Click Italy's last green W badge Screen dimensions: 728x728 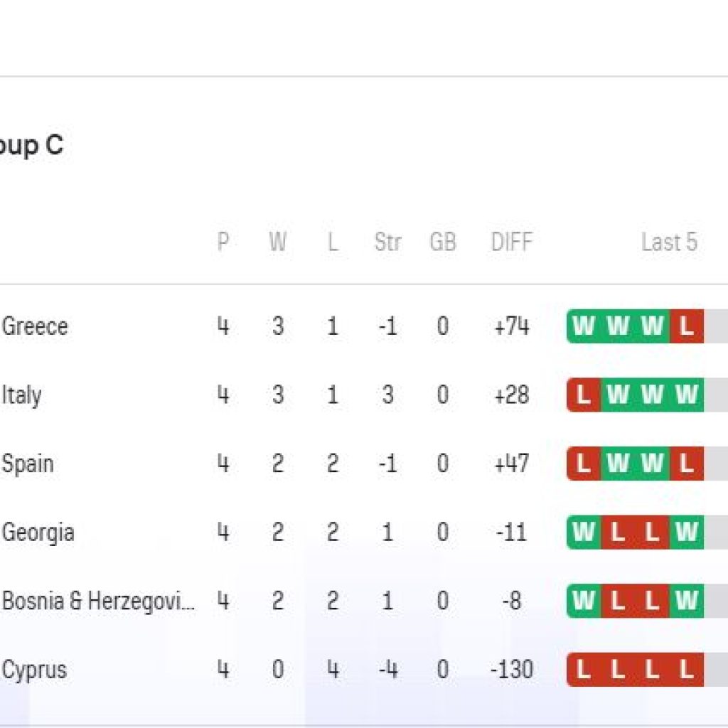pos(686,395)
